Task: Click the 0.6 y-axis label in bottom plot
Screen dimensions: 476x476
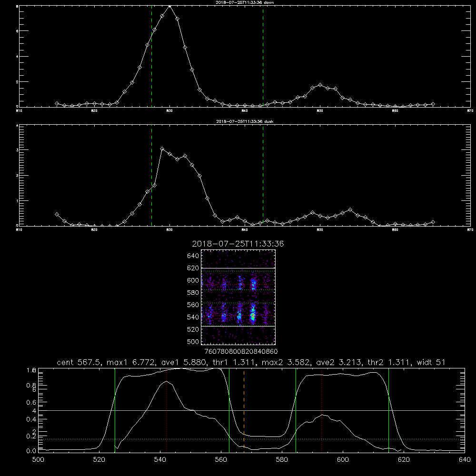Action: pos(31,402)
